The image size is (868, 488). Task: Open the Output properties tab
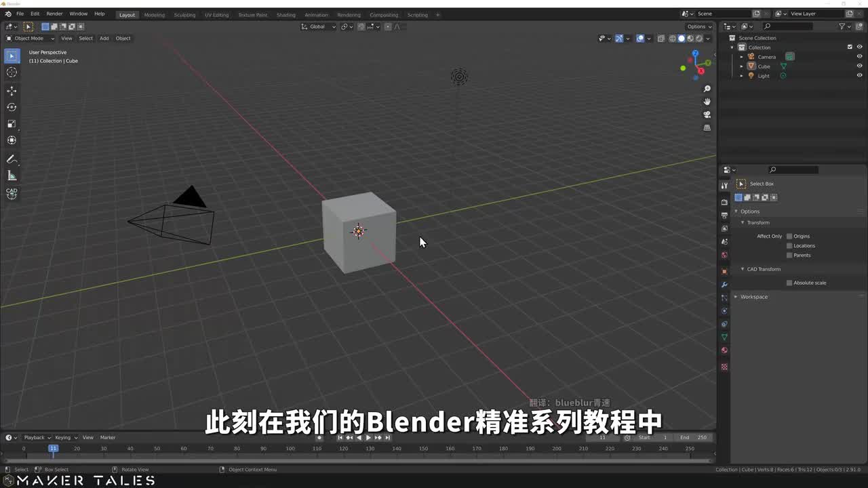click(x=724, y=215)
